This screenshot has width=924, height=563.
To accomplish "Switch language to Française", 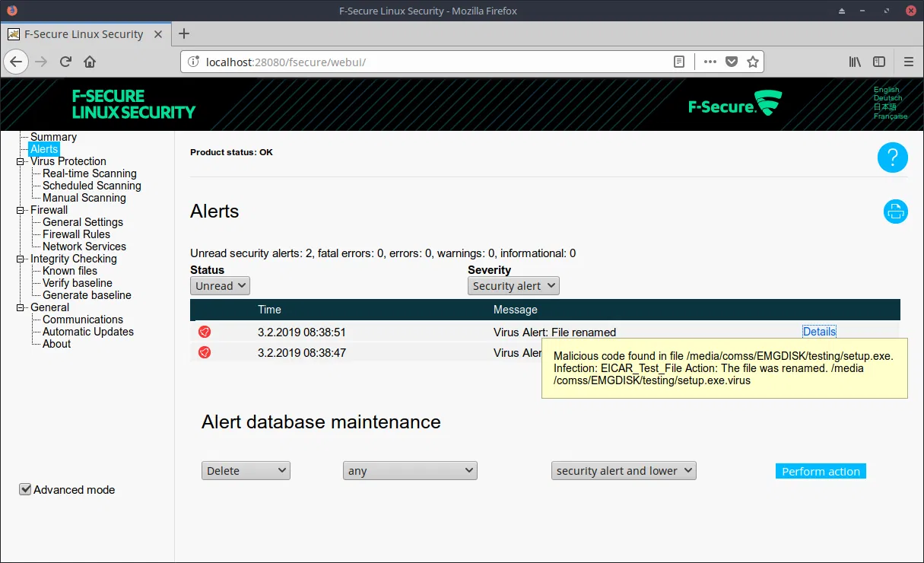I will [891, 116].
